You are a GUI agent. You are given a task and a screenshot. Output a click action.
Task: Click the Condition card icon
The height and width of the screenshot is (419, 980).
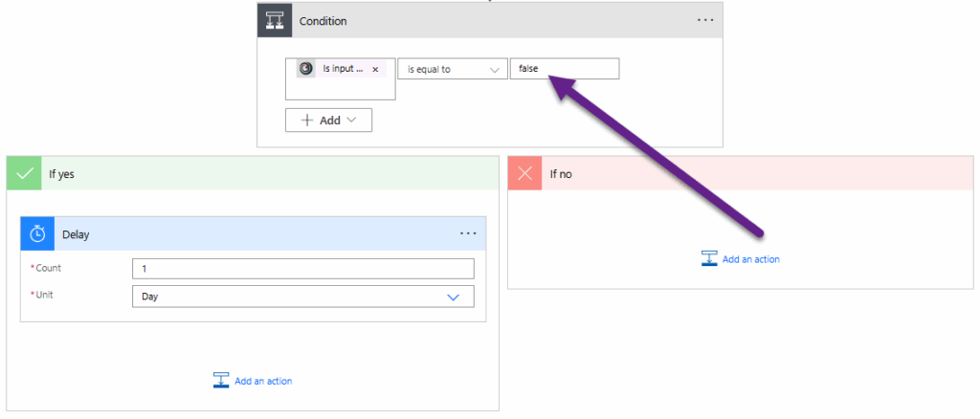pos(274,21)
